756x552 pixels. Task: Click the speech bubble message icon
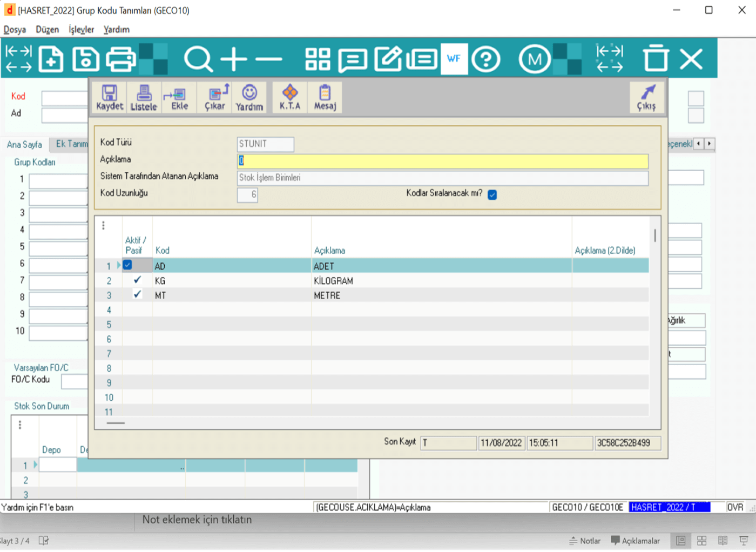click(353, 59)
